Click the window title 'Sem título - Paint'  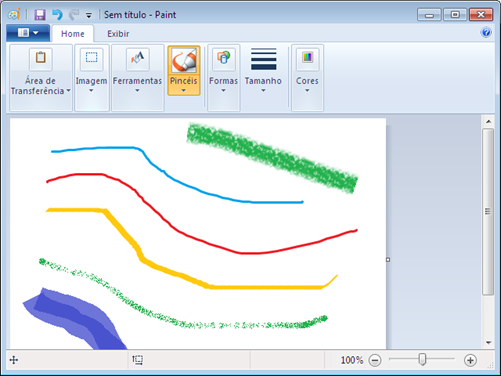click(140, 15)
